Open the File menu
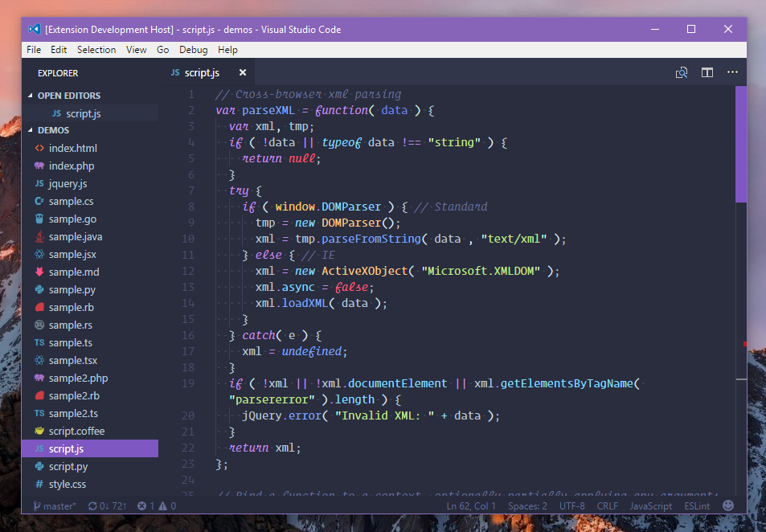This screenshot has width=766, height=532. 34,50
